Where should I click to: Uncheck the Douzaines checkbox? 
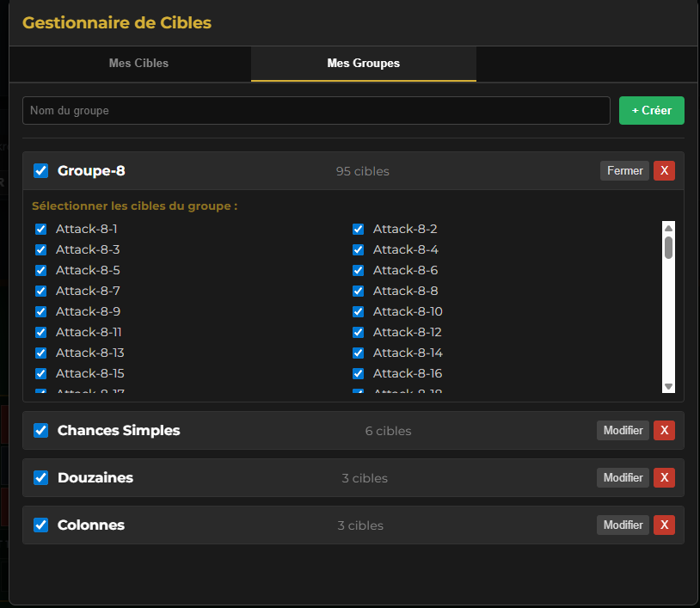(x=40, y=477)
